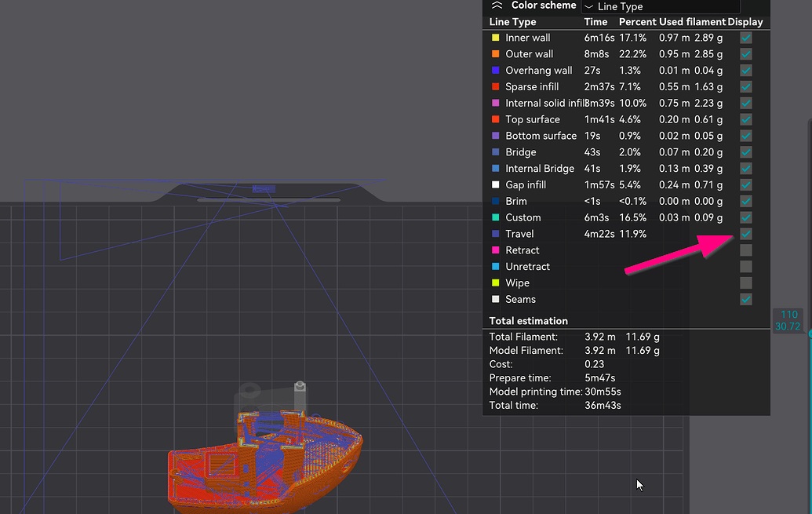812x514 pixels.
Task: Click the Travel color swatch
Action: (x=496, y=234)
